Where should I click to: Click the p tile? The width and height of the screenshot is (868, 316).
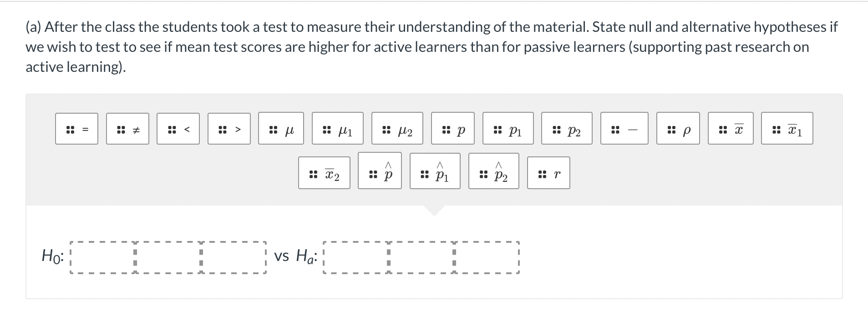(453, 129)
